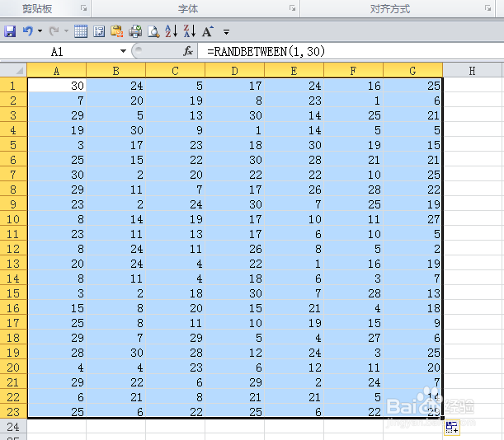Select row 5 header
The image size is (504, 440).
click(x=13, y=145)
